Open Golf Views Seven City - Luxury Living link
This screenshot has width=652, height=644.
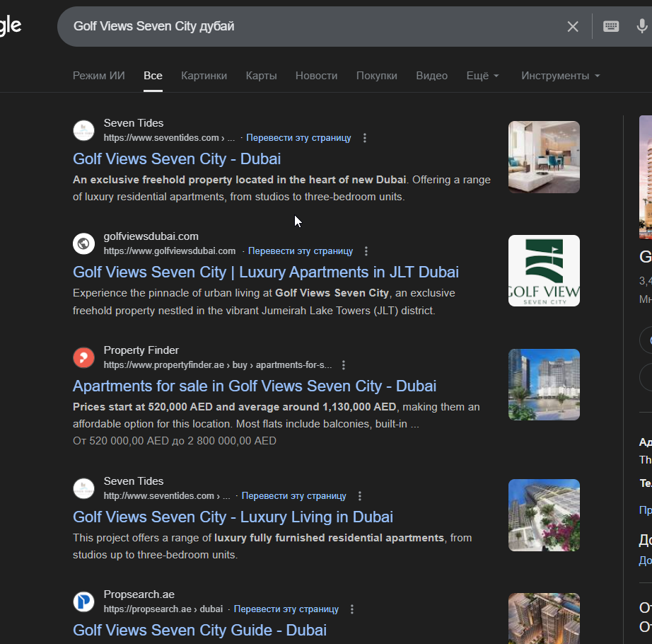coord(233,517)
